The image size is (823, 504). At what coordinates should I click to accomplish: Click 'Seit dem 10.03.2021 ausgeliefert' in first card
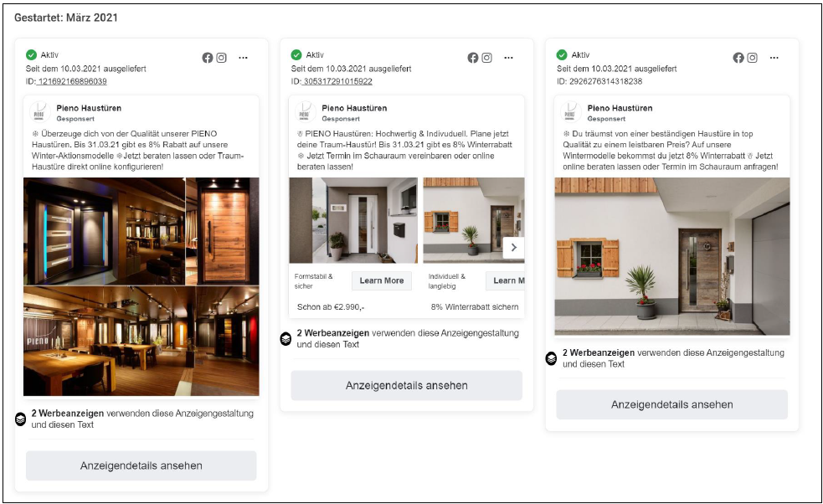click(x=86, y=69)
